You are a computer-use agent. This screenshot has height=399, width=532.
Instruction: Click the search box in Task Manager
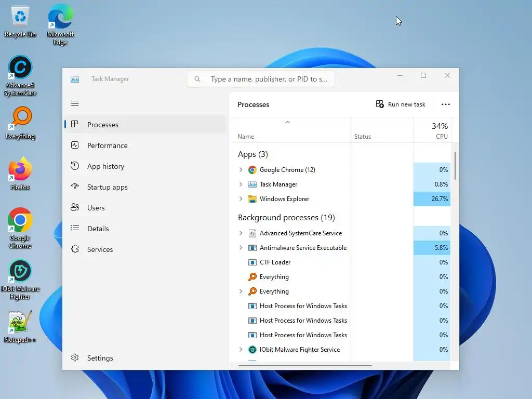pos(261,79)
